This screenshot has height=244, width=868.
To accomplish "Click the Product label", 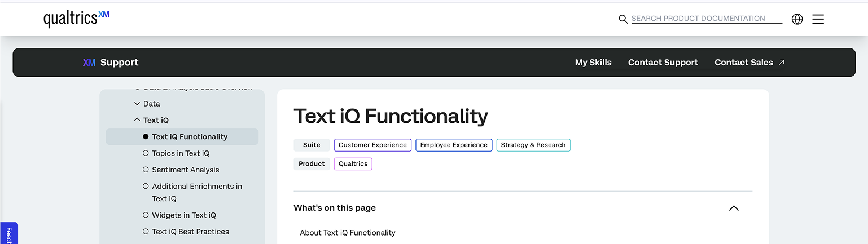I will [312, 164].
